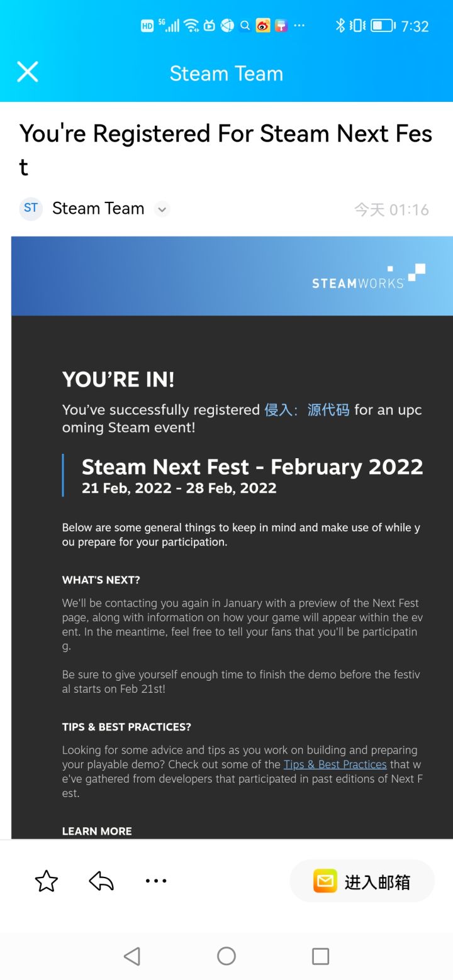The height and width of the screenshot is (980, 453).
Task: Tap the search icon in status bar
Action: tap(245, 26)
